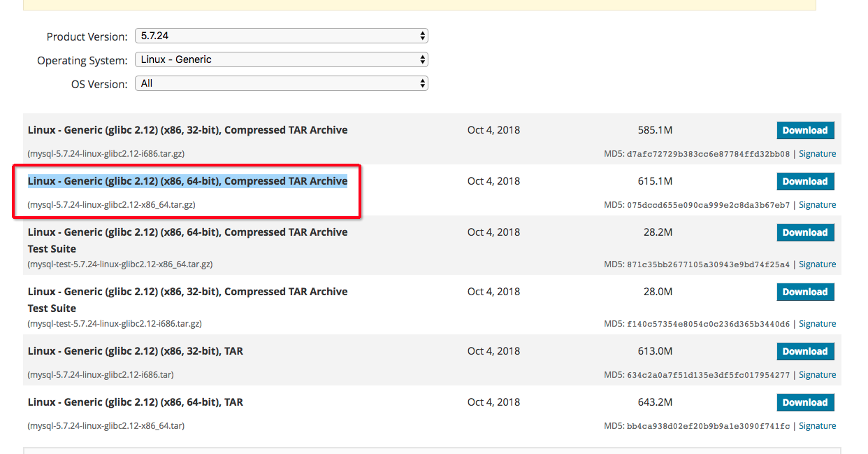
Task: Open Signature link for MD5 634c2a0a7f51d135e3df5fc017954277
Action: [x=817, y=375]
